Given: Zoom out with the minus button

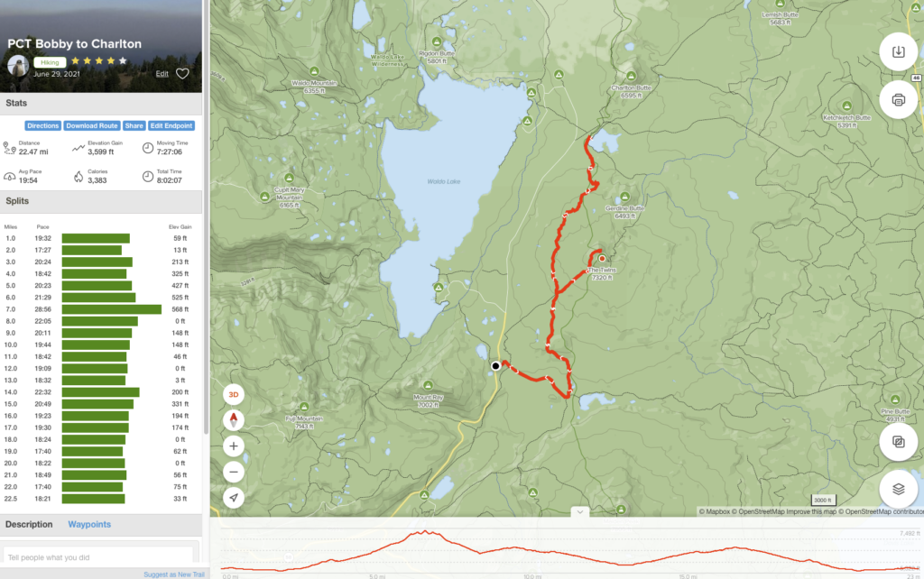Looking at the screenshot, I should pos(234,472).
